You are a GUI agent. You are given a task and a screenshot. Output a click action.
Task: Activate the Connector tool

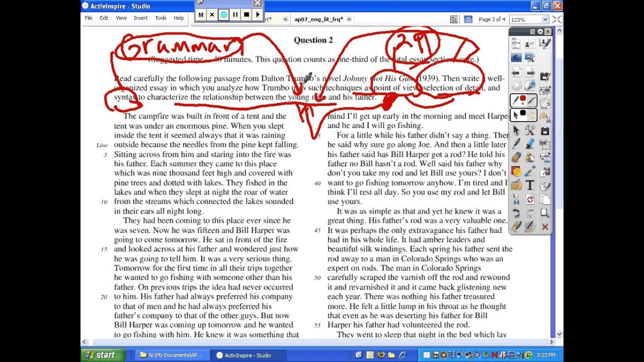(x=530, y=171)
